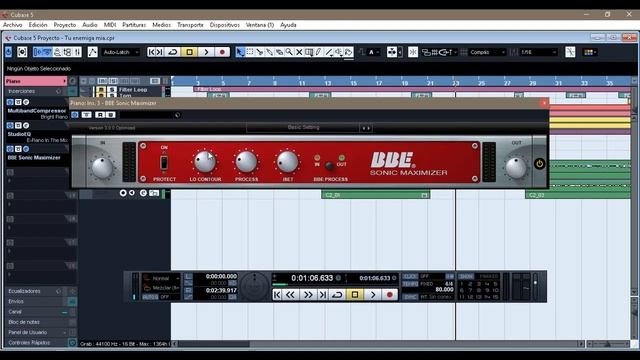Click the CLICK metronome button in transport
The image size is (640, 360).
tap(410, 276)
